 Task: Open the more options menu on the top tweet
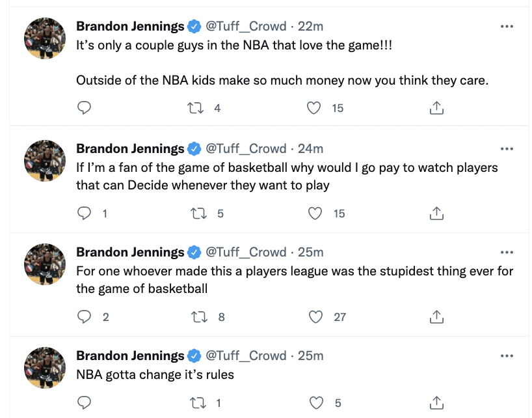[x=507, y=26]
